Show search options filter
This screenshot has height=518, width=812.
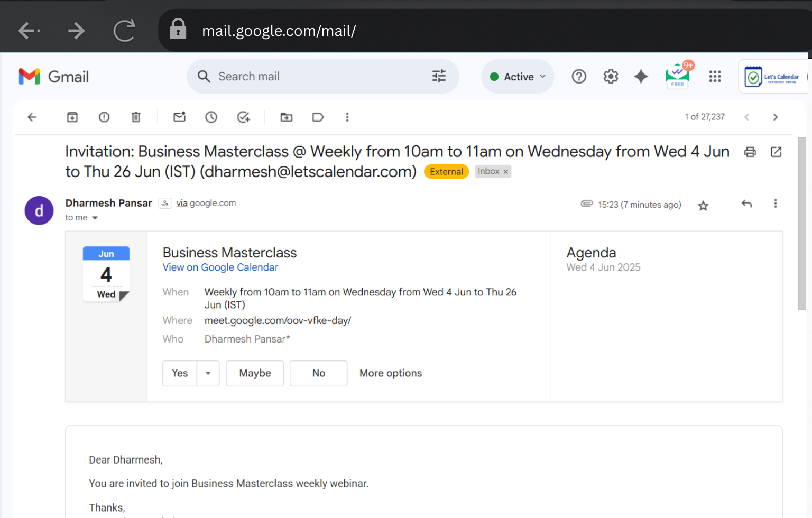439,77
